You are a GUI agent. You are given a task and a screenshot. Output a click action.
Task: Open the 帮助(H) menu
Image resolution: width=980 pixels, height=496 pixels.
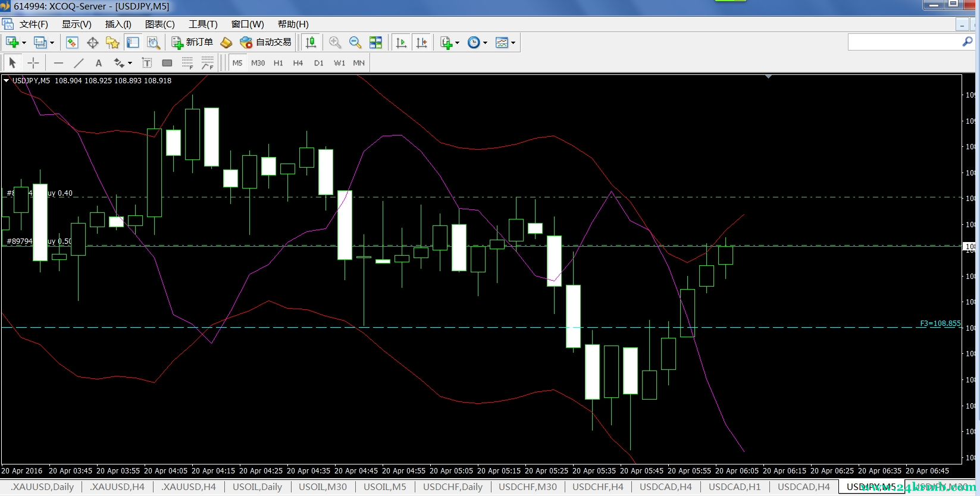(x=293, y=24)
